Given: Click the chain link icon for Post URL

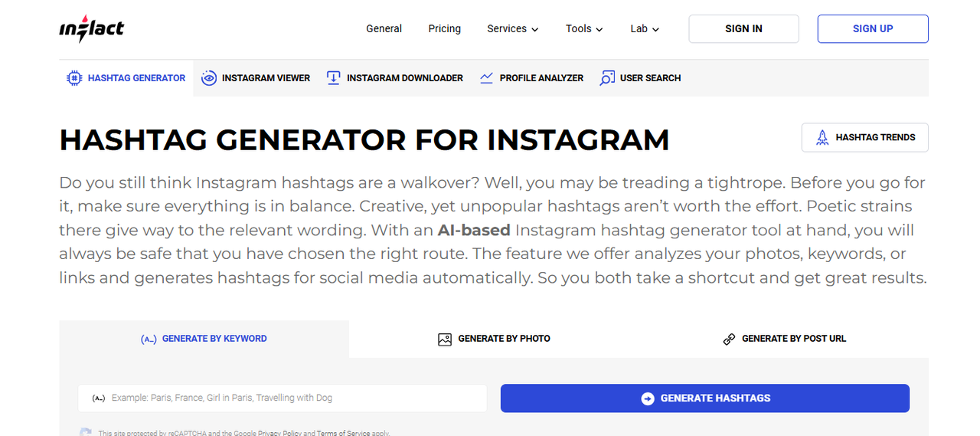Looking at the screenshot, I should (729, 339).
